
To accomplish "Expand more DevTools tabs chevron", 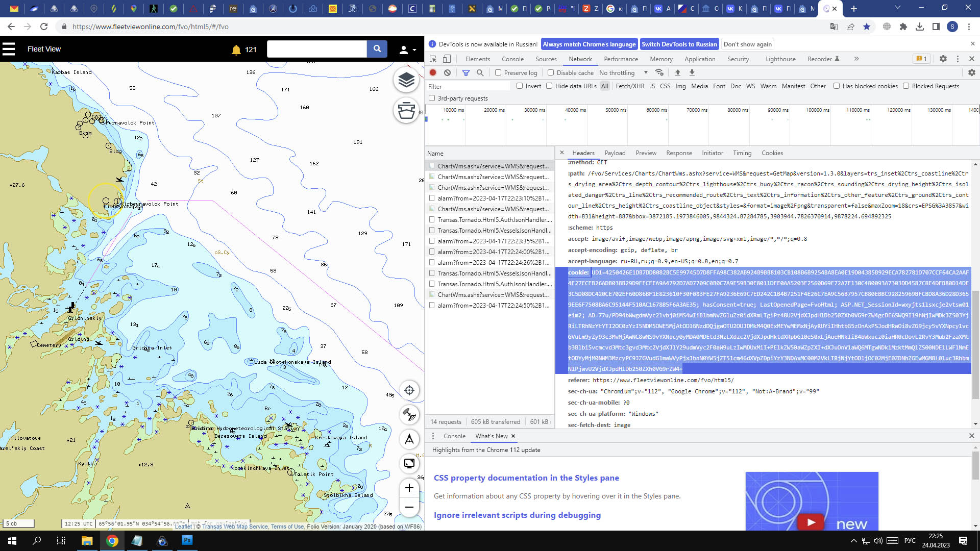I will click(856, 59).
